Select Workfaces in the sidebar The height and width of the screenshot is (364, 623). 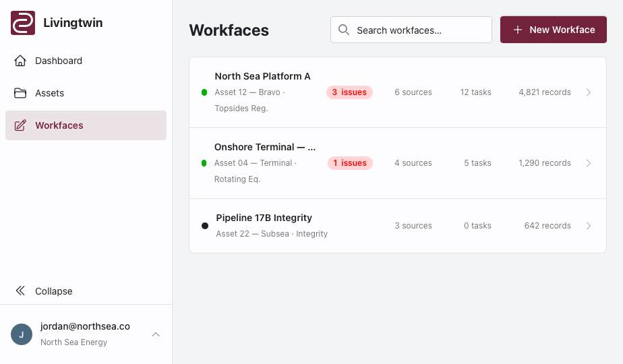point(86,125)
